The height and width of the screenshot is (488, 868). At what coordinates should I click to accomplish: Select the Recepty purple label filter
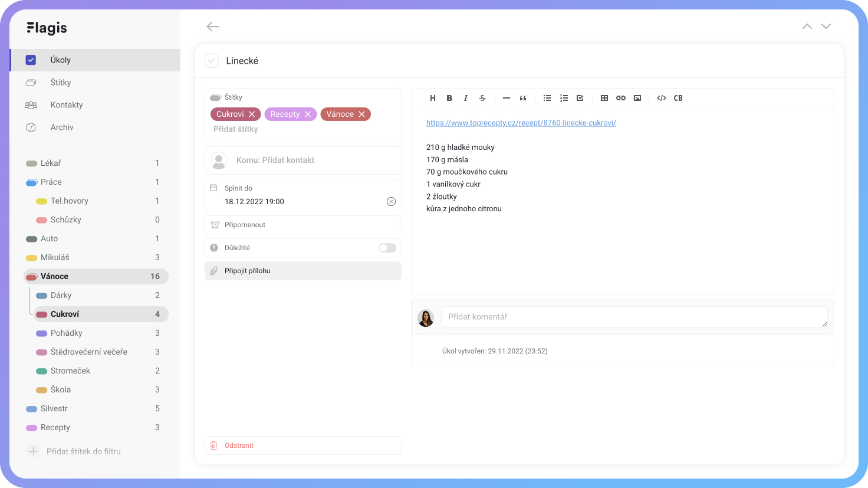55,427
